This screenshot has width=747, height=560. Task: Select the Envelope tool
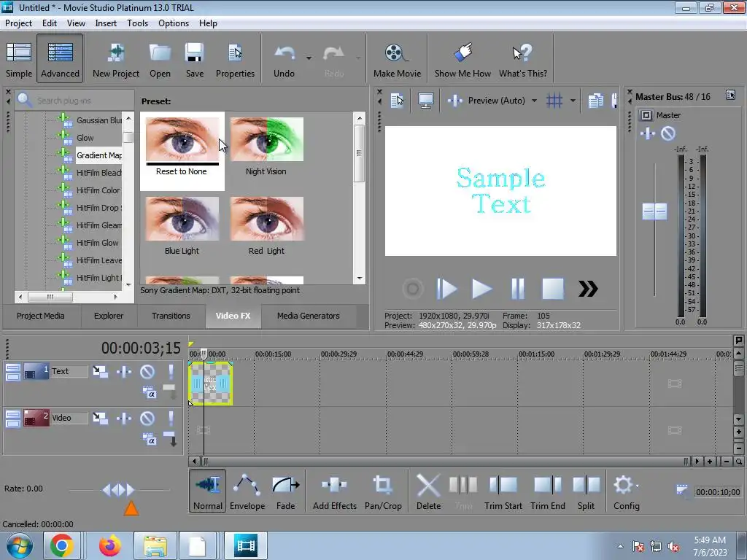click(247, 492)
